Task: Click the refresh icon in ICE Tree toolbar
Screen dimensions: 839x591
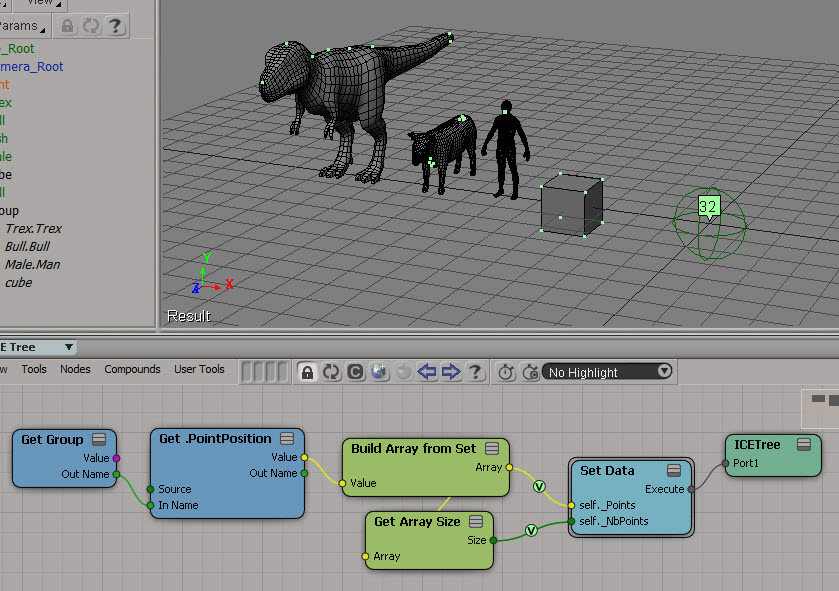Action: pos(331,372)
